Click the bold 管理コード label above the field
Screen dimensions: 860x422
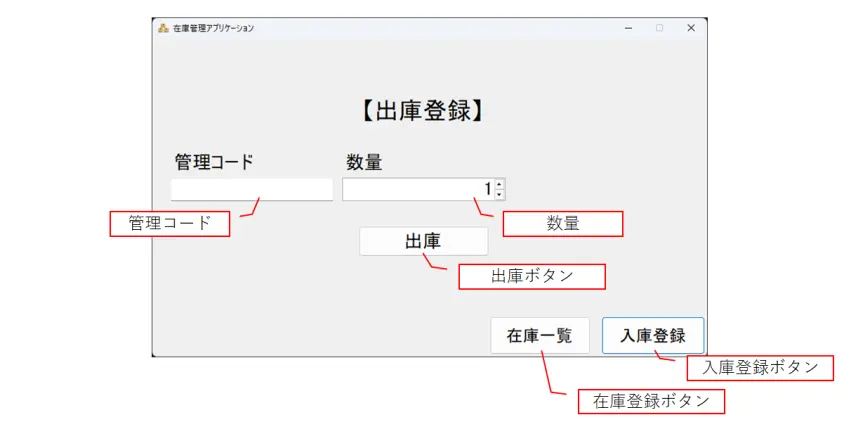click(x=214, y=161)
